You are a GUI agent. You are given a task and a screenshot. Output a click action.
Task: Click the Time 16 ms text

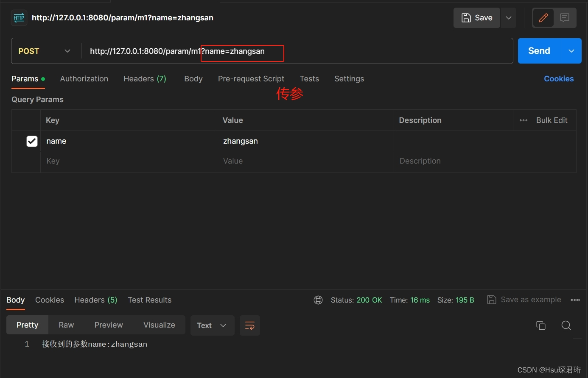click(x=410, y=300)
